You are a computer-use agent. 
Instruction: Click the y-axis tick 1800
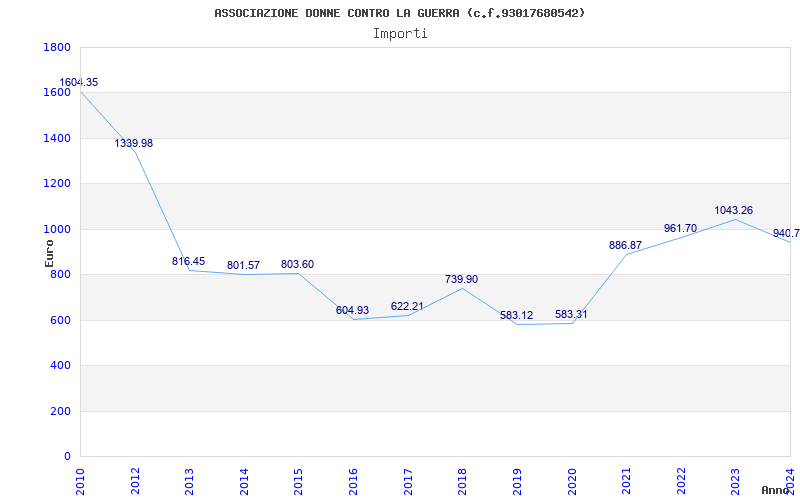coord(57,47)
